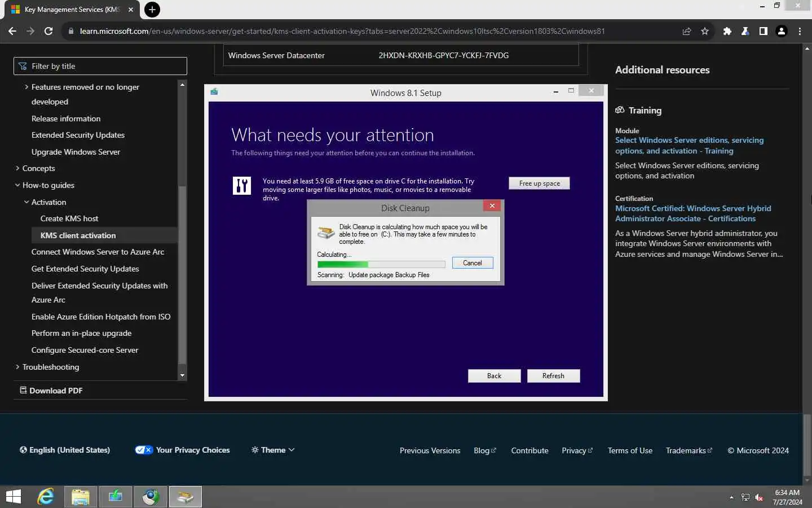Click the Disk Cleanup progress bar

click(x=381, y=264)
